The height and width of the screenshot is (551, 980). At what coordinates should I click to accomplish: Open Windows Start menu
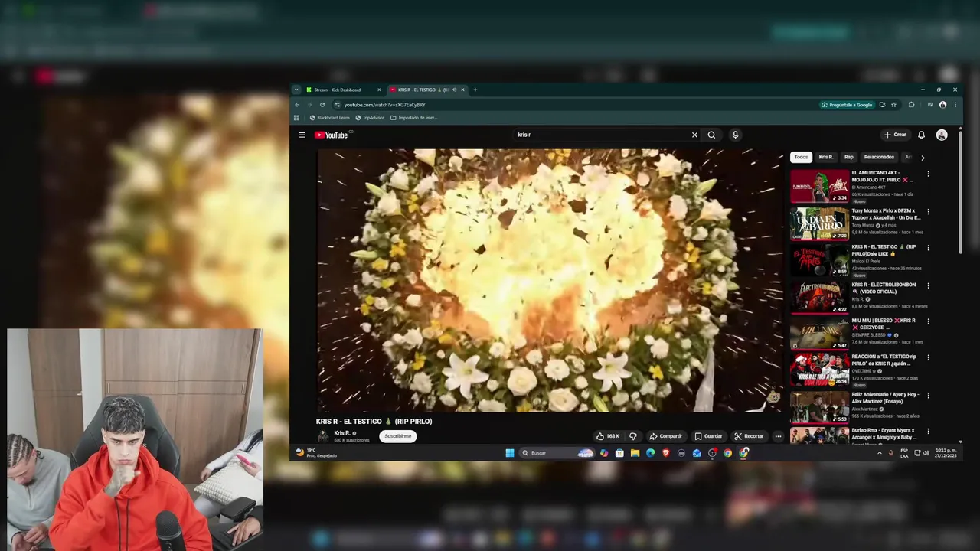(509, 453)
